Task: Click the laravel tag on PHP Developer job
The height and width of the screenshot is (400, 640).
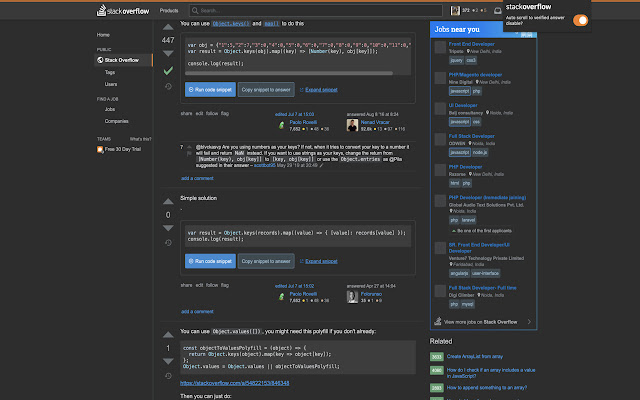Action: tap(468, 220)
